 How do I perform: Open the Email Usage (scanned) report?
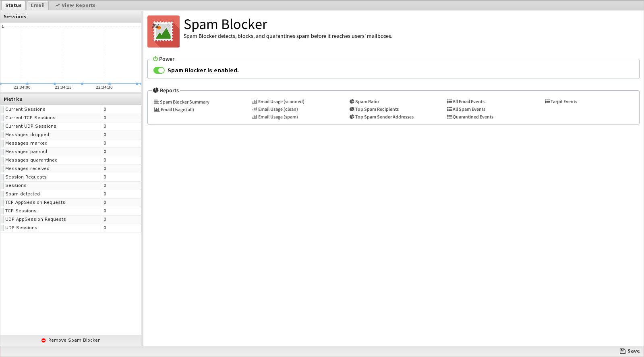pos(278,102)
